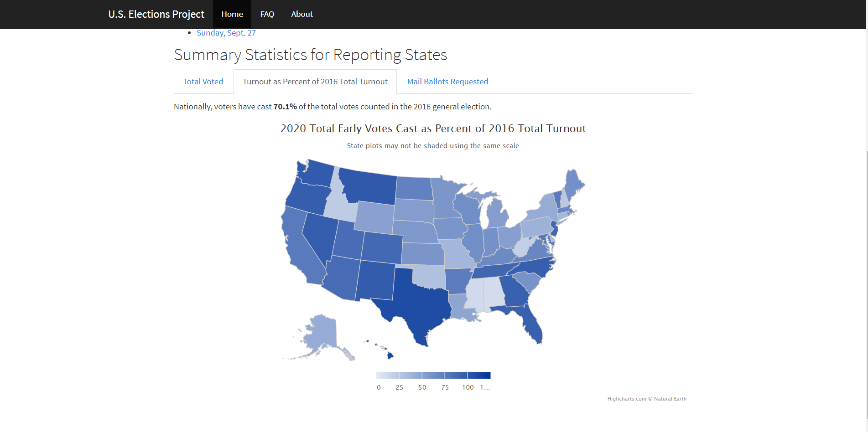The width and height of the screenshot is (868, 432).
Task: Click the Summary Statistics for Reporting States heading
Action: click(x=311, y=55)
